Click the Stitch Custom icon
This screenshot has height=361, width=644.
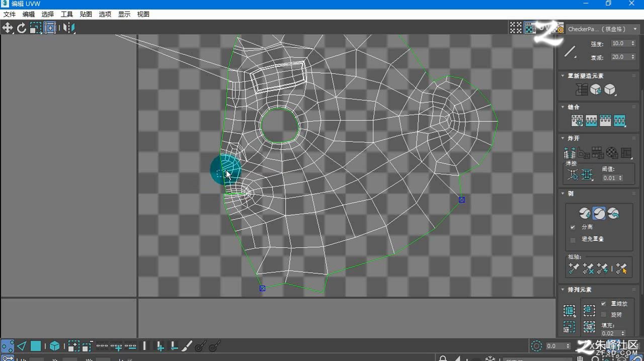pyautogui.click(x=619, y=121)
